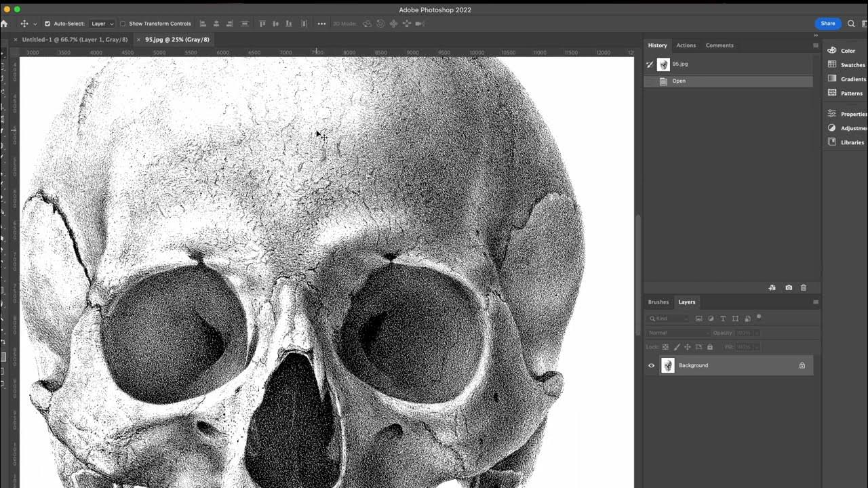The width and height of the screenshot is (868, 488).
Task: Select the Layers tab
Action: click(687, 302)
